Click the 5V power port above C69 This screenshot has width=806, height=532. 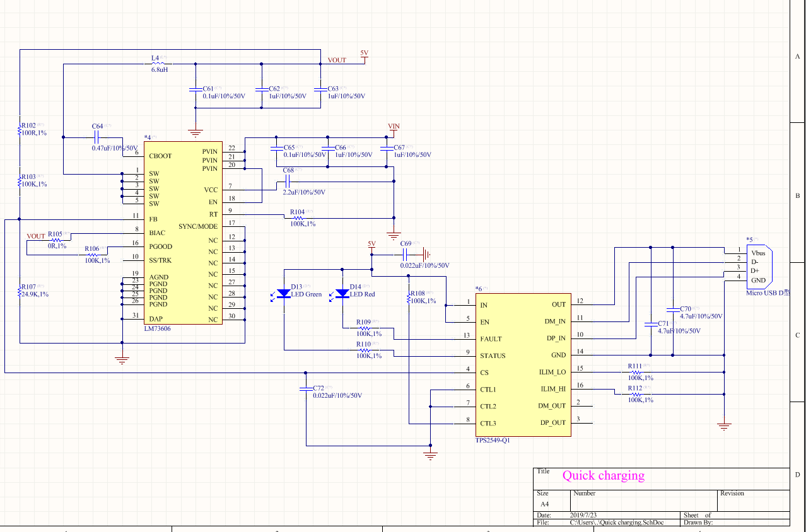point(371,246)
